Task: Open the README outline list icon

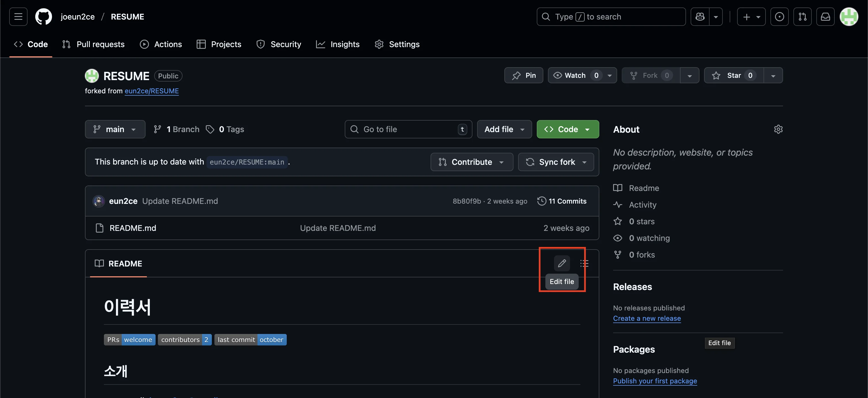Action: 584,263
